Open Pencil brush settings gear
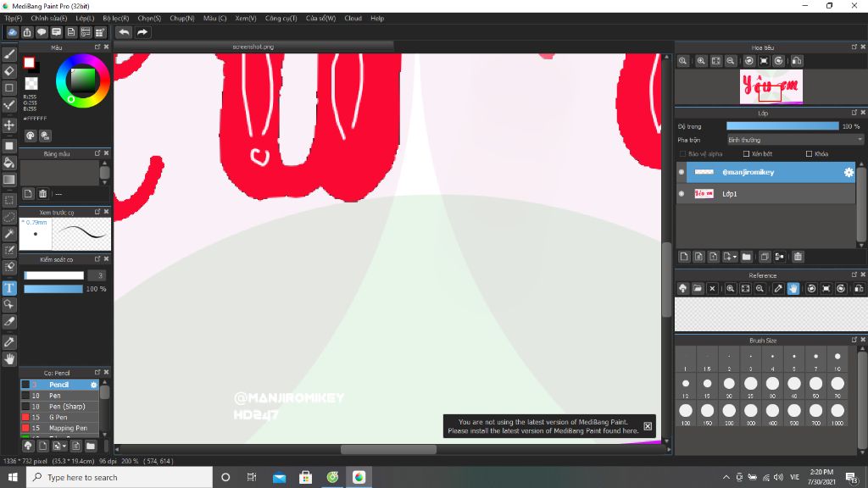Image resolution: width=868 pixels, height=488 pixels. point(93,385)
